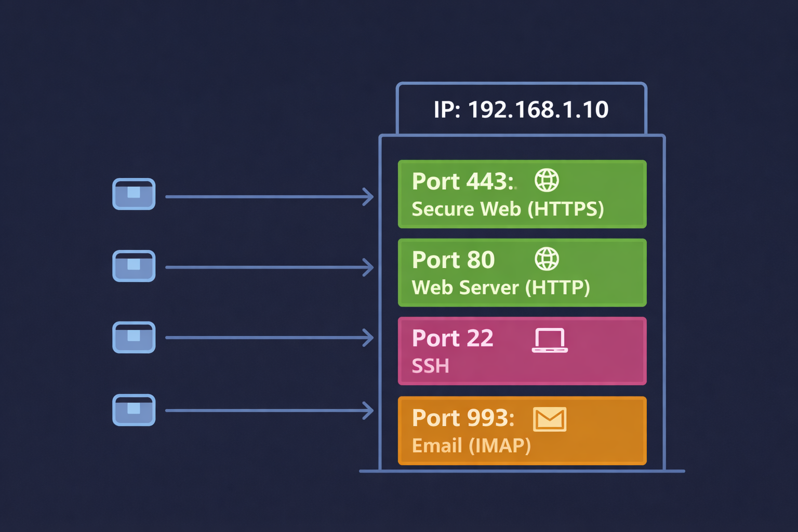Select the packet icon sending to Port 993
The width and height of the screenshot is (798, 532).
(x=134, y=410)
